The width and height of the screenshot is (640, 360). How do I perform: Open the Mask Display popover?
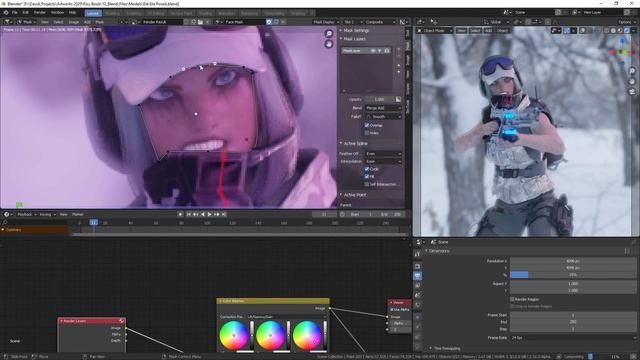pyautogui.click(x=326, y=22)
